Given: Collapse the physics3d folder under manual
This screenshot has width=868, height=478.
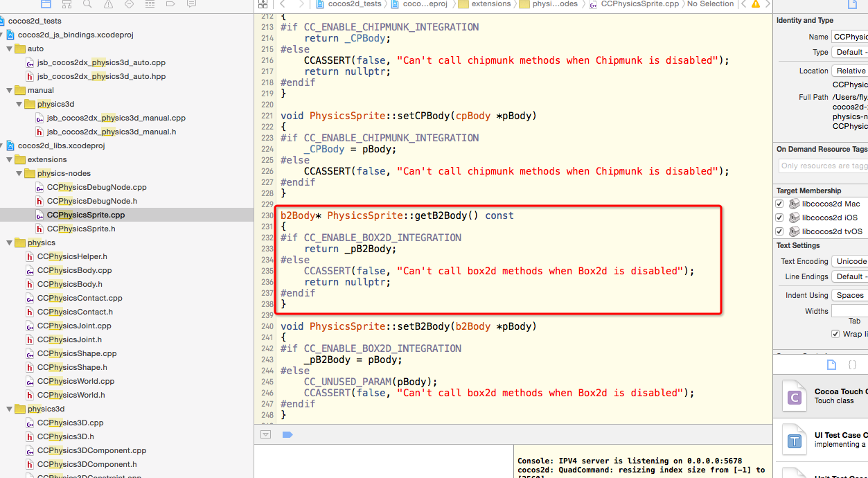Looking at the screenshot, I should (19, 104).
